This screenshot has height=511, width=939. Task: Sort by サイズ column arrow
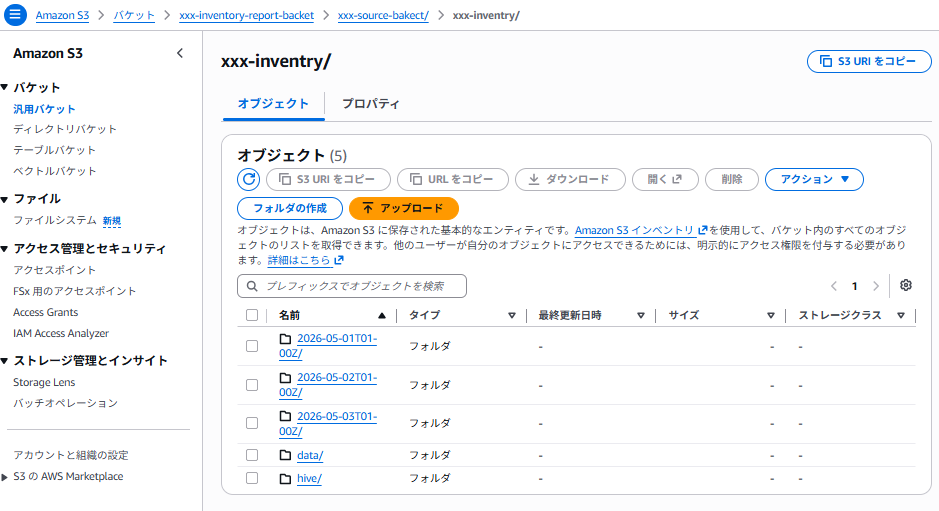point(771,316)
